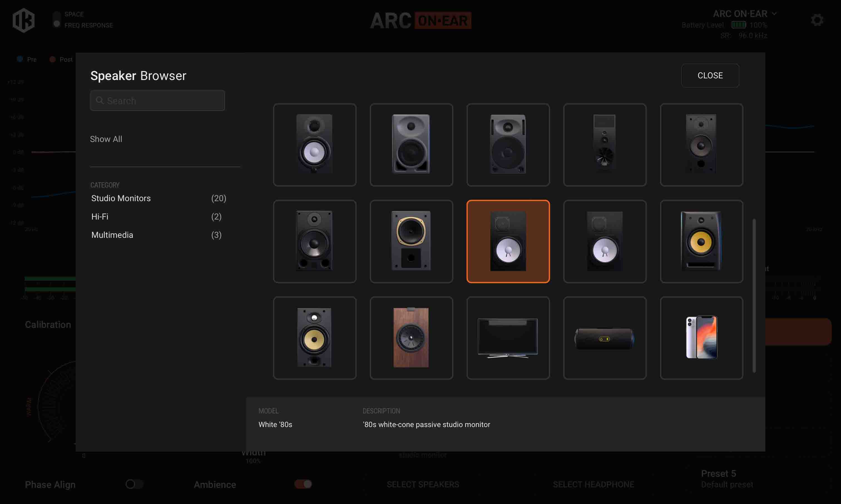Select white-cone speaker next to the highlighted one
The width and height of the screenshot is (841, 504).
click(605, 241)
